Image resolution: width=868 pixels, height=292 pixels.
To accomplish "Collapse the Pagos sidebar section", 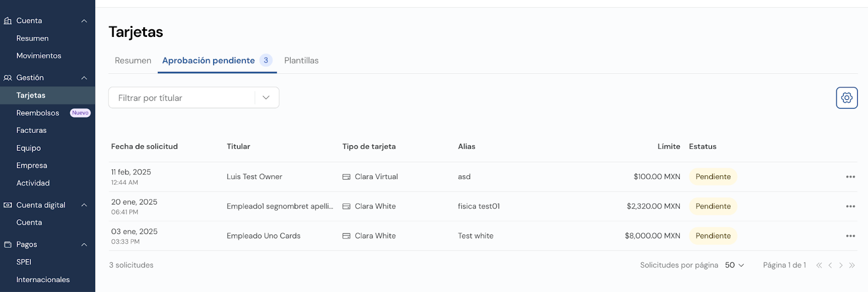I will (84, 245).
